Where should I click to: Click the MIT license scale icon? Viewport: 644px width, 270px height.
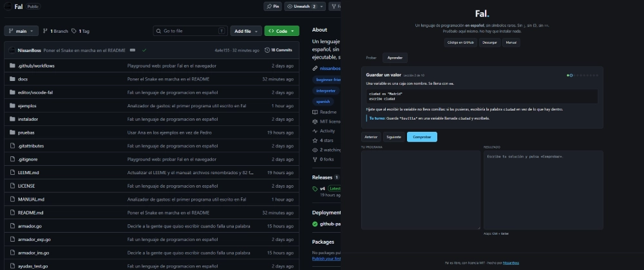[315, 122]
